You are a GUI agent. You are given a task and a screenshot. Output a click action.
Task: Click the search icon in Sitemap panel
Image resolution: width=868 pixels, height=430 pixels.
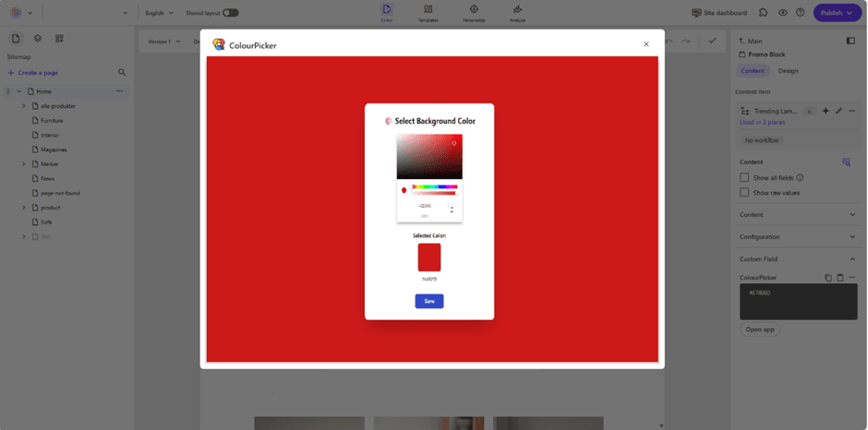point(122,72)
